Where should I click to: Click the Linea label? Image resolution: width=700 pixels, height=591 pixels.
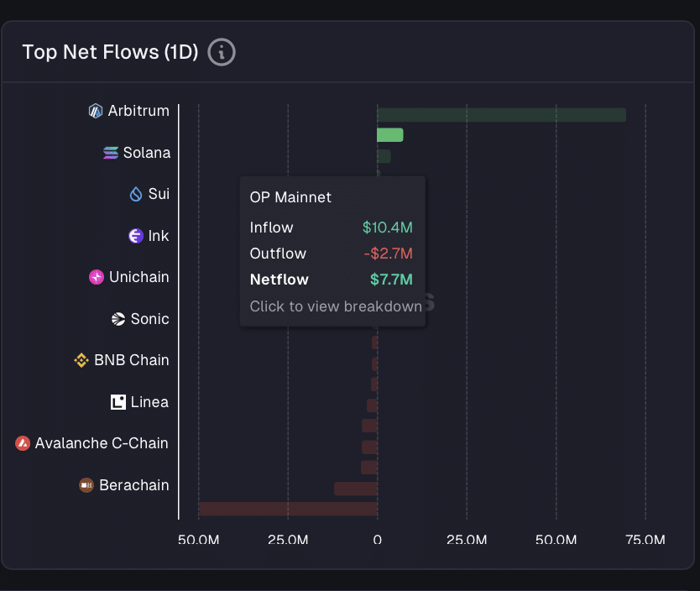[149, 402]
